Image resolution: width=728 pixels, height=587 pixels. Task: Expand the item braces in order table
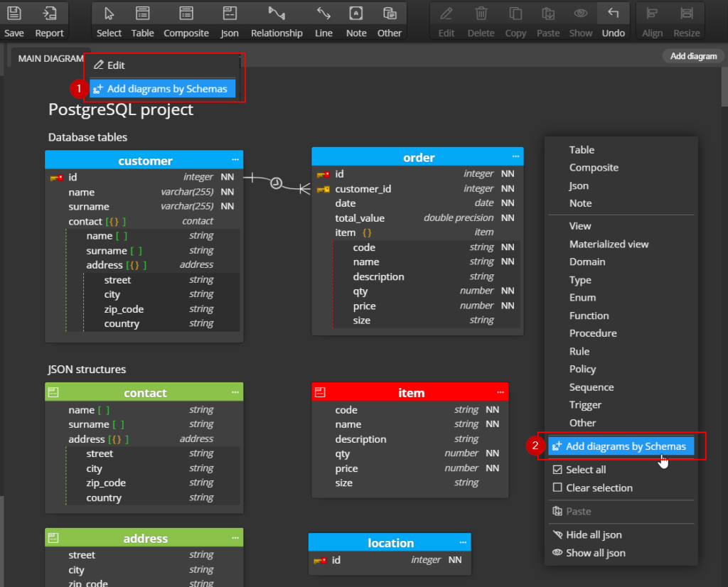pyautogui.click(x=367, y=232)
